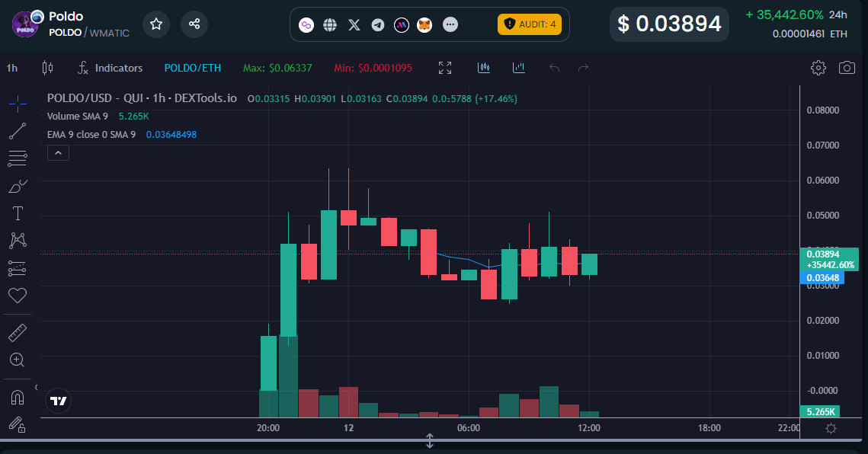Open the X (Twitter) social link

pos(354,25)
